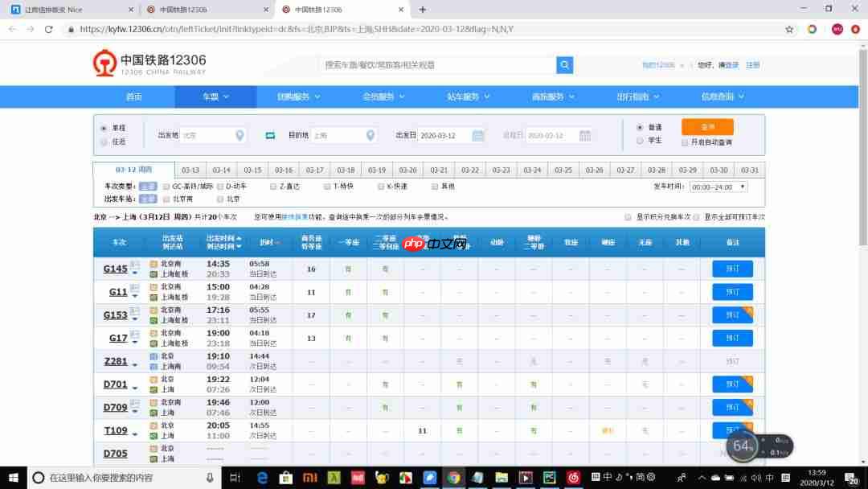Open the departure date calendar icon
The image size is (868, 489).
pos(478,135)
